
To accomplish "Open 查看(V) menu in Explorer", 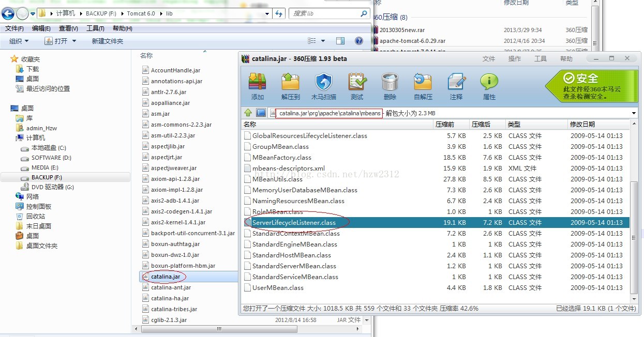I will pyautogui.click(x=68, y=28).
